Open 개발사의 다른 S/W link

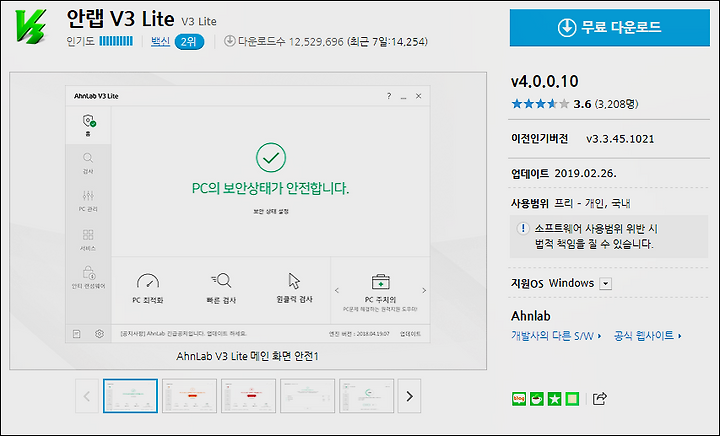[x=556, y=336]
